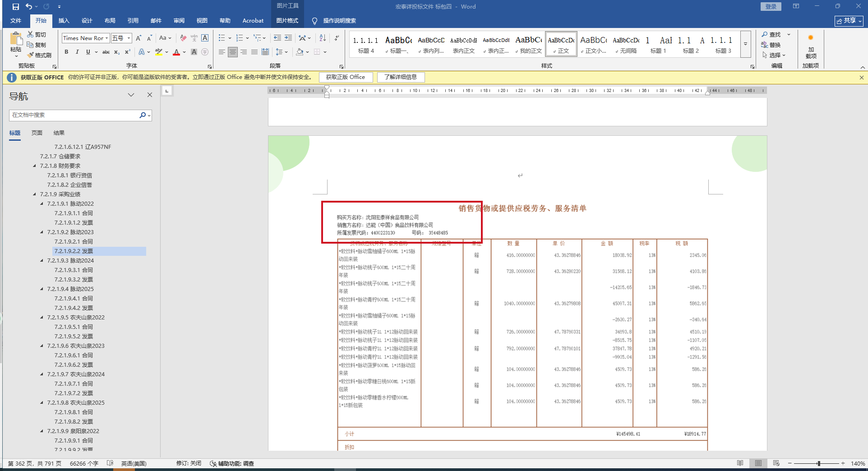
Task: Click the 获取正版 Office button
Action: 346,77
